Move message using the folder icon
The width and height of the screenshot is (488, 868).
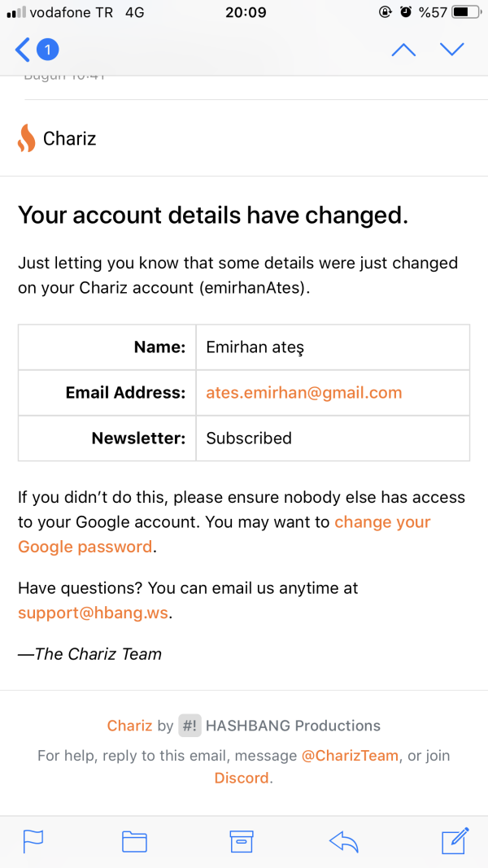[134, 841]
